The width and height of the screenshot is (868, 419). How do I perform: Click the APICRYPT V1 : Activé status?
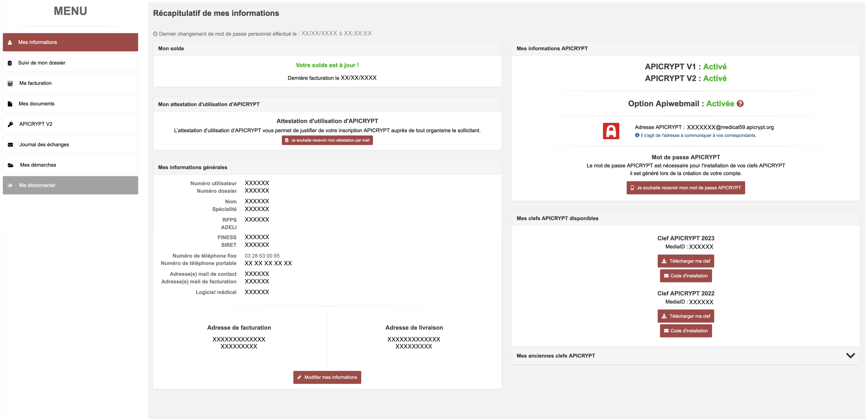tap(686, 67)
